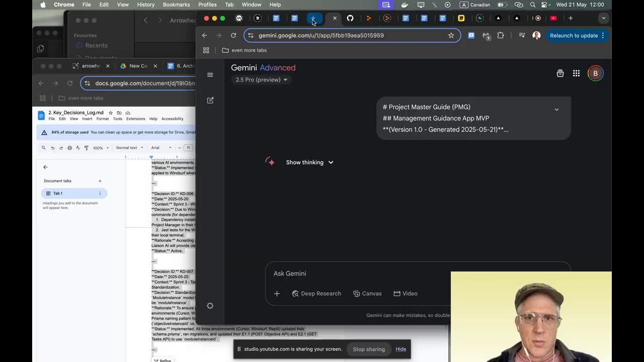This screenshot has width=644, height=362.
Task: Switch to the YouTube tab
Action: (553, 18)
